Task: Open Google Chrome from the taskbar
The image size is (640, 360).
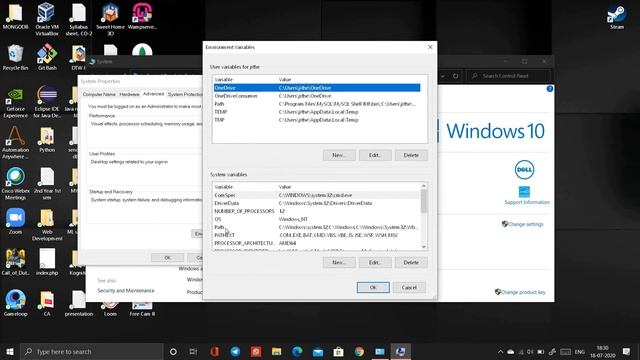Action: click(359, 351)
